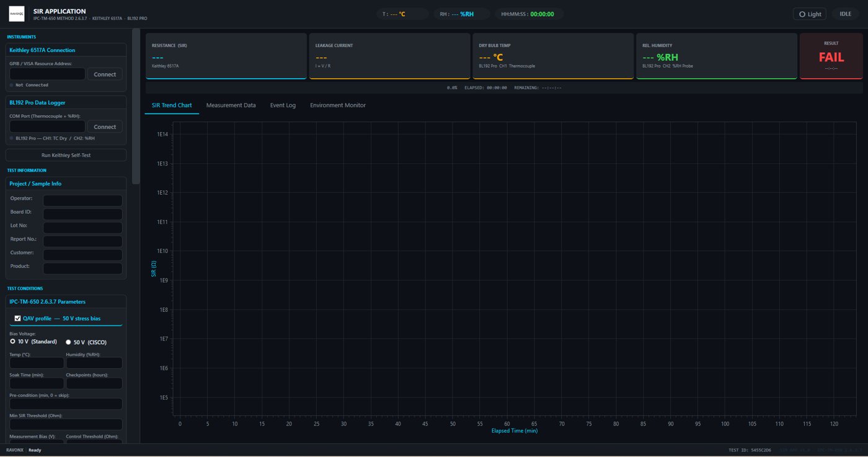The height and width of the screenshot is (457, 868).
Task: Connect the BL192 Pro Data Logger
Action: pos(105,126)
